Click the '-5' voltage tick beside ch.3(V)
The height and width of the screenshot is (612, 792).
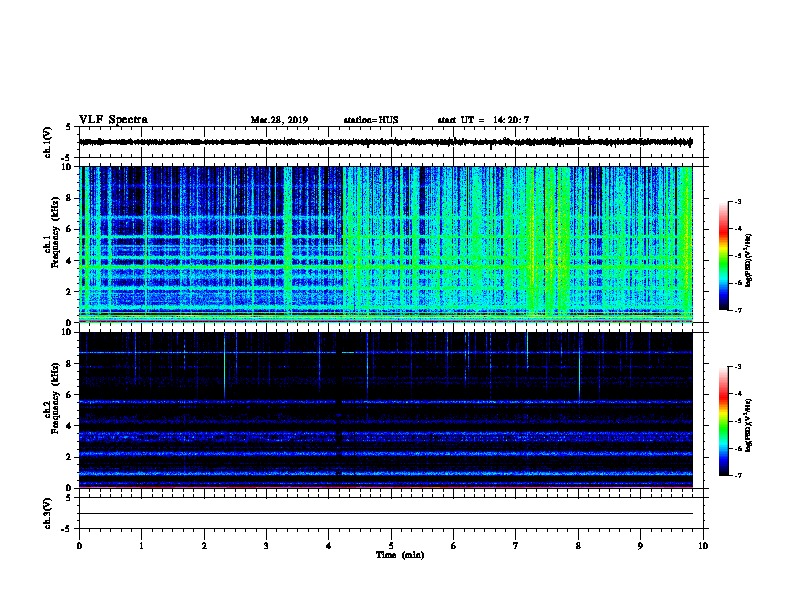click(68, 529)
